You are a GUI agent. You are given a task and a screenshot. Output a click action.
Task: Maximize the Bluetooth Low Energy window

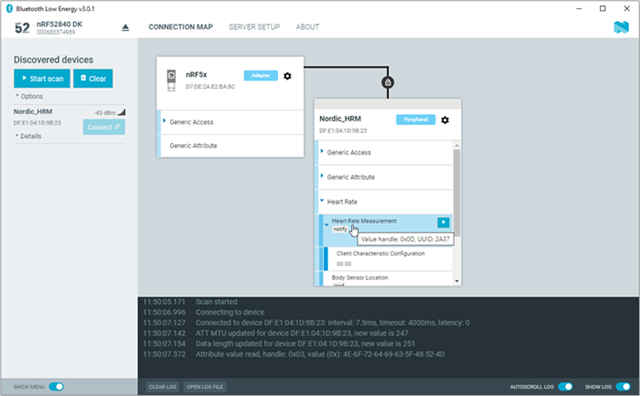[x=602, y=9]
